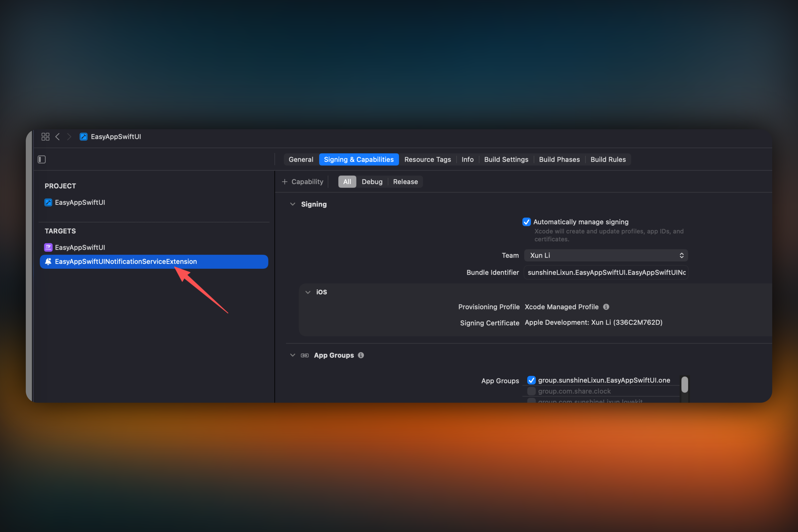Collapse the iOS signing subsection

click(x=308, y=292)
